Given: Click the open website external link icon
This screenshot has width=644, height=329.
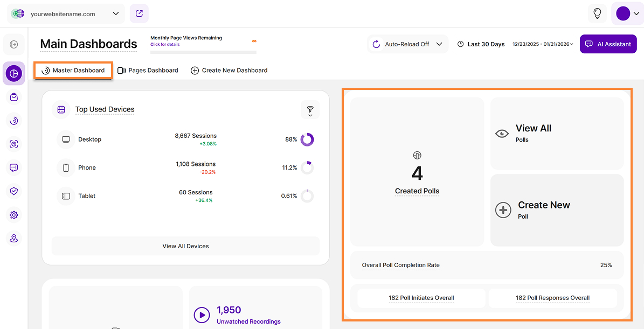Looking at the screenshot, I should coord(139,13).
